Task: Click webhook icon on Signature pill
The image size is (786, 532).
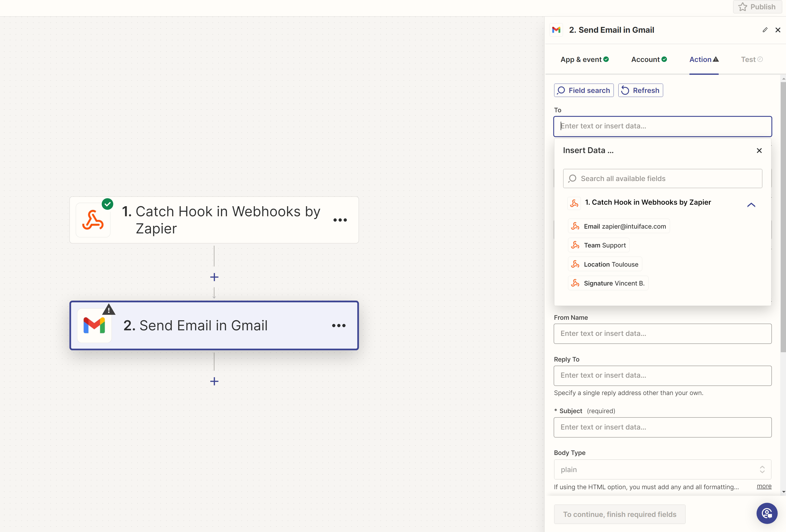Action: (575, 283)
